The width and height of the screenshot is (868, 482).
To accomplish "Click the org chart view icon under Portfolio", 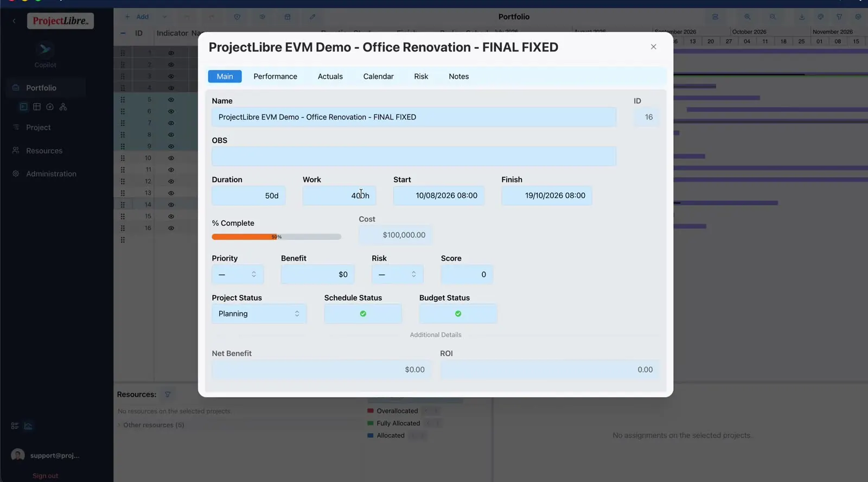I will coord(63,107).
